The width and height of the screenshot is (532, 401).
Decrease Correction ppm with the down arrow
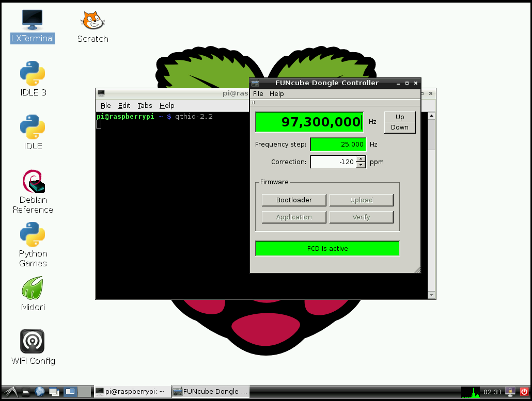point(361,165)
